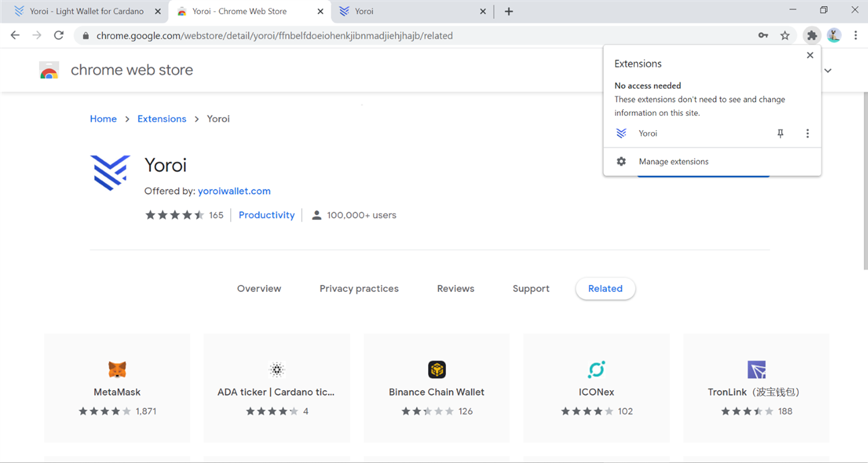
Task: Open the Binance Chain Wallet card title
Action: point(437,392)
